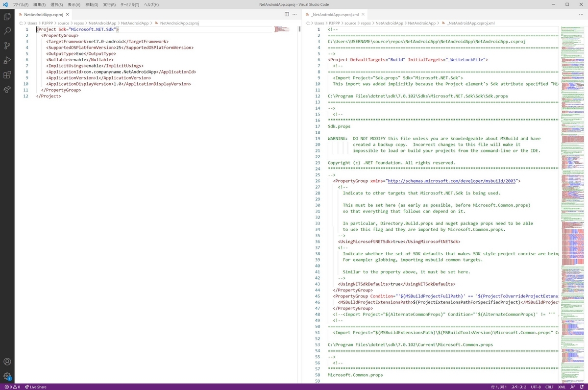
Task: Open the 実行(R) menu
Action: click(109, 4)
